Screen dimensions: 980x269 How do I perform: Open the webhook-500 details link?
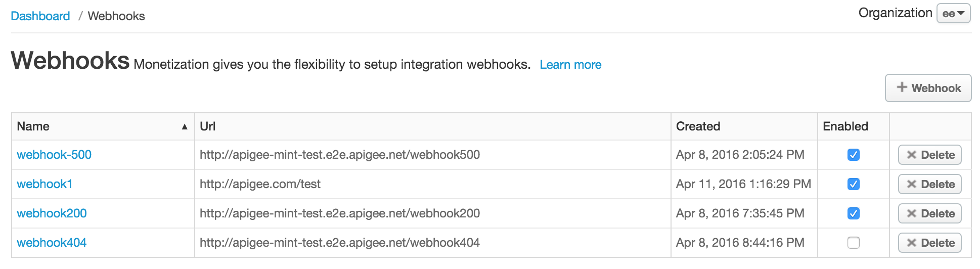(x=54, y=155)
